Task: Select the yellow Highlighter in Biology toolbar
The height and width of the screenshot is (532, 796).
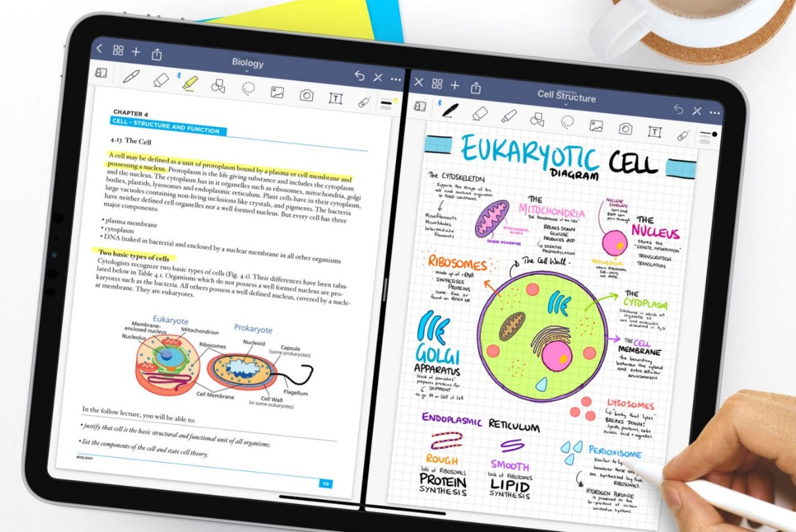Action: coord(189,83)
